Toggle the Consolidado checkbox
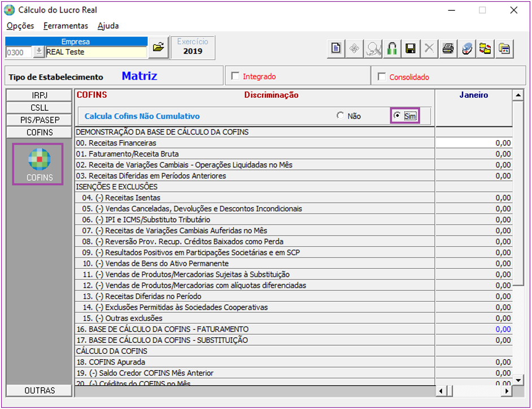This screenshot has height=409, width=532. (x=382, y=77)
